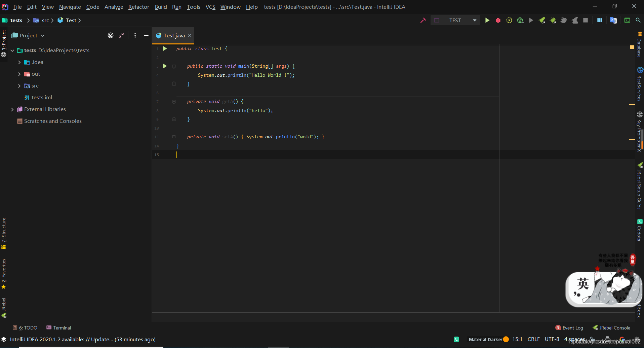Click Debug with JRebel bug icon
Image resolution: width=644 pixels, height=348 pixels.
[553, 20]
